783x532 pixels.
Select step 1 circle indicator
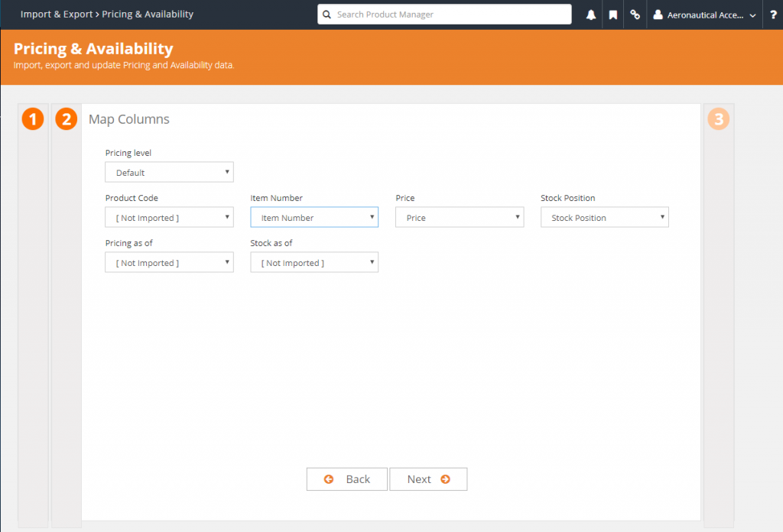click(32, 119)
